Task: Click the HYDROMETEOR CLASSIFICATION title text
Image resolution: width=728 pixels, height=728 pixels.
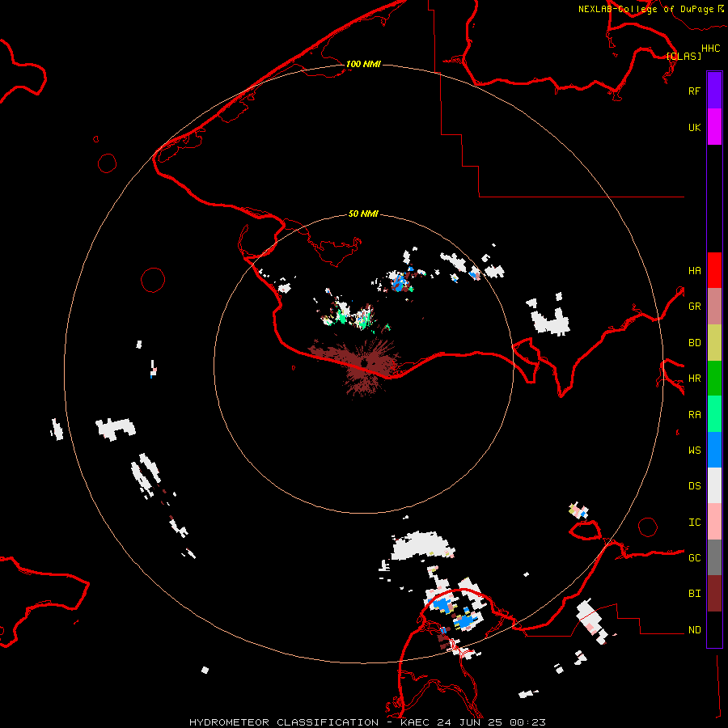Action: click(284, 722)
